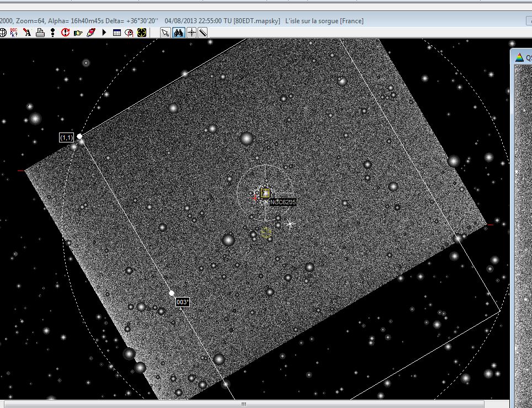Open the UGC/NGC catalog search icon
The image size is (532, 408).
point(14,33)
